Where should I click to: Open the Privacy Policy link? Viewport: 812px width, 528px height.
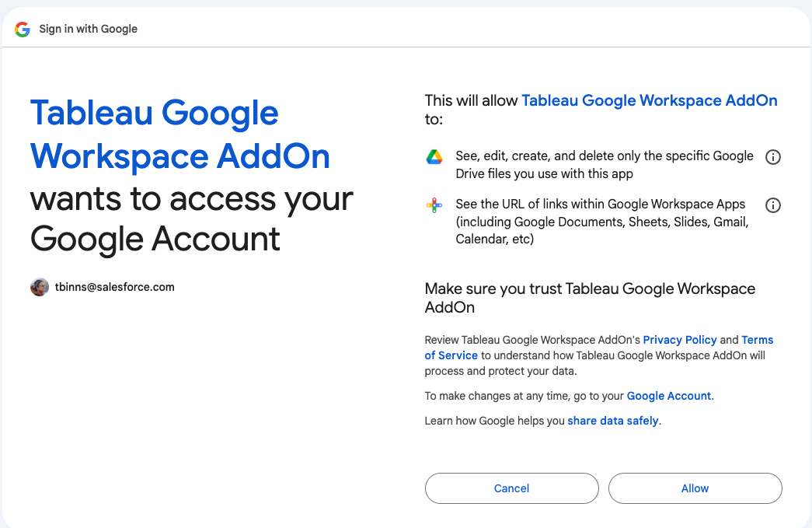[679, 340]
